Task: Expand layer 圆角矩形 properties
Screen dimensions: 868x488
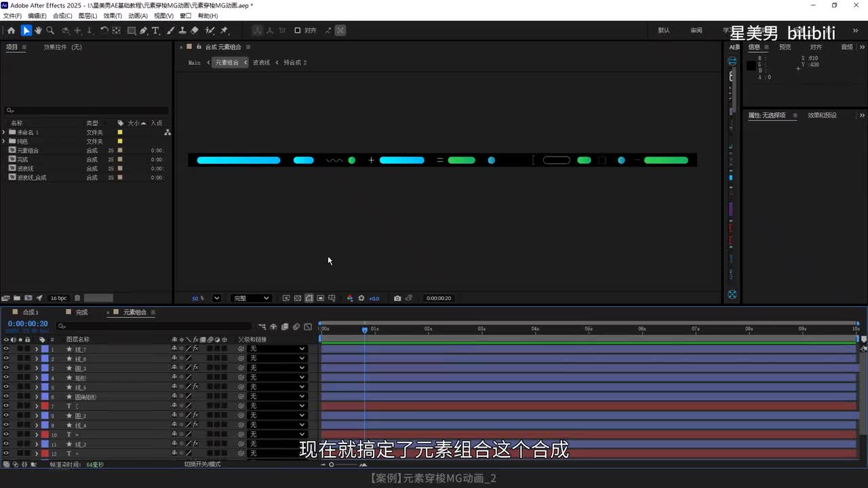Action: pyautogui.click(x=37, y=396)
